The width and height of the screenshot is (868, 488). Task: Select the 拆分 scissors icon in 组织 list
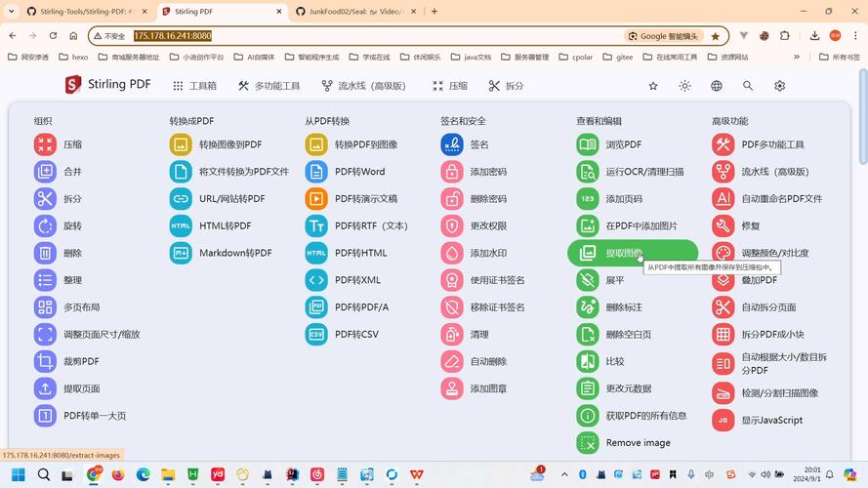[45, 199]
